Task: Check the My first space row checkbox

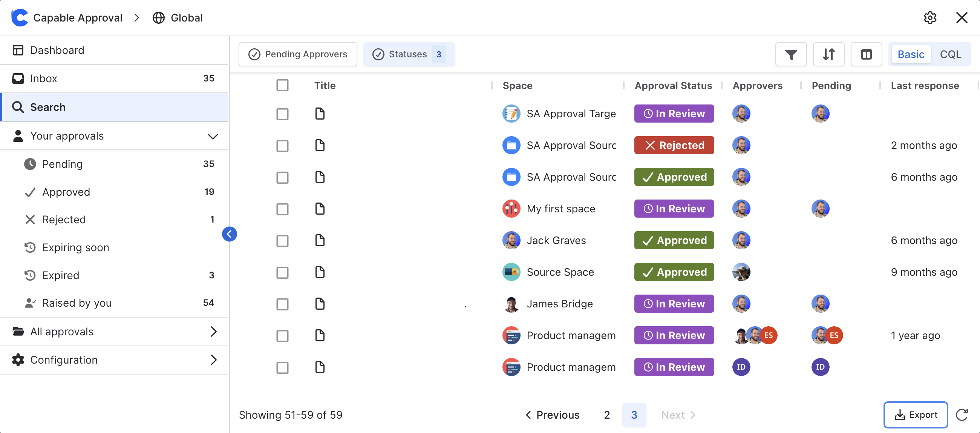Action: [282, 209]
